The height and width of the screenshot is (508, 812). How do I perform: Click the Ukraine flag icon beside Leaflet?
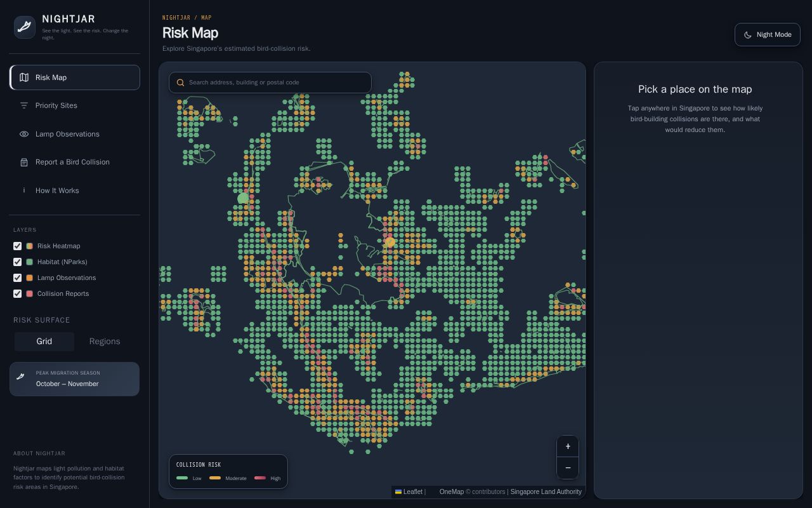398,491
